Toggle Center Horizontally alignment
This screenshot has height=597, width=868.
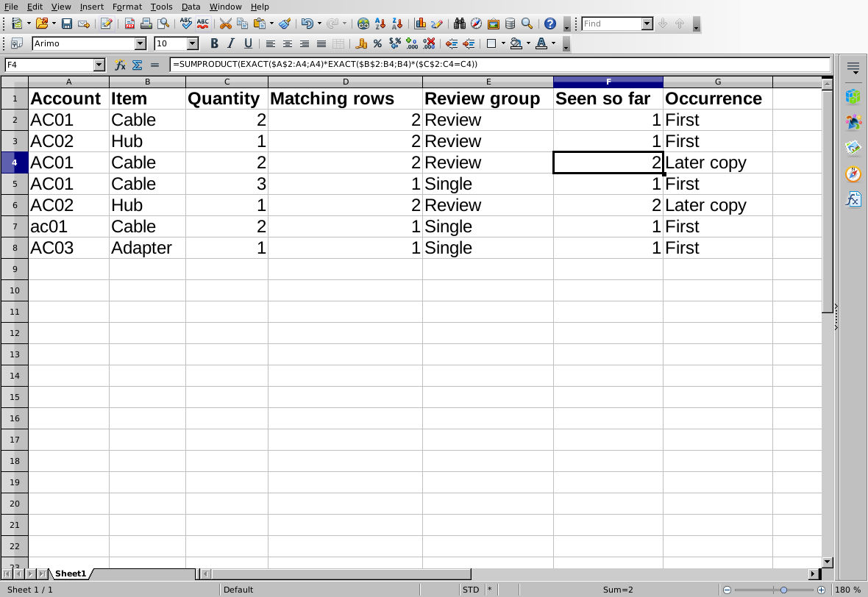click(x=288, y=43)
